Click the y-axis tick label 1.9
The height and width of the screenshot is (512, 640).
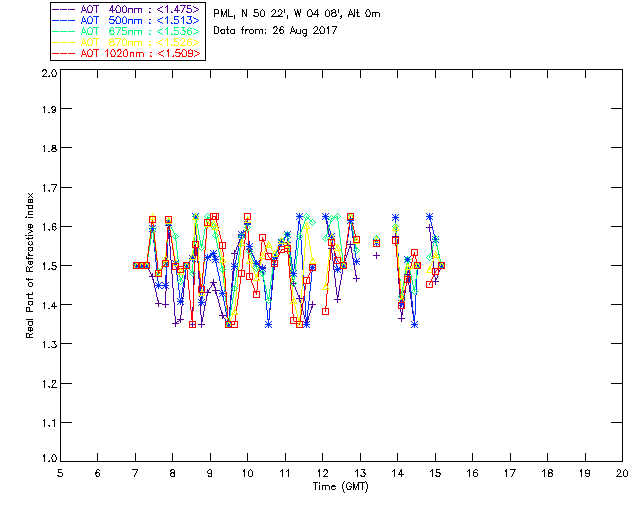49,109
